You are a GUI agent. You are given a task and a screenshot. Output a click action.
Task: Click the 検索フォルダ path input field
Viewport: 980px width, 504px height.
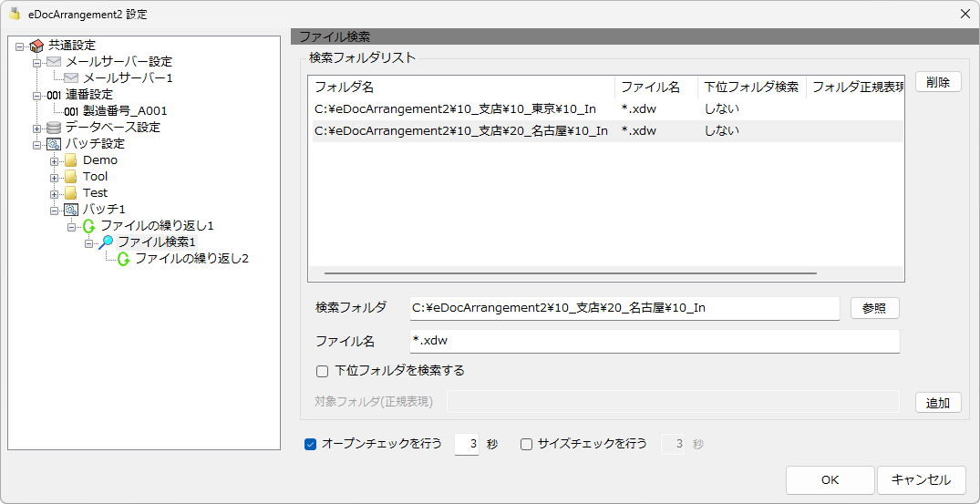pos(624,308)
